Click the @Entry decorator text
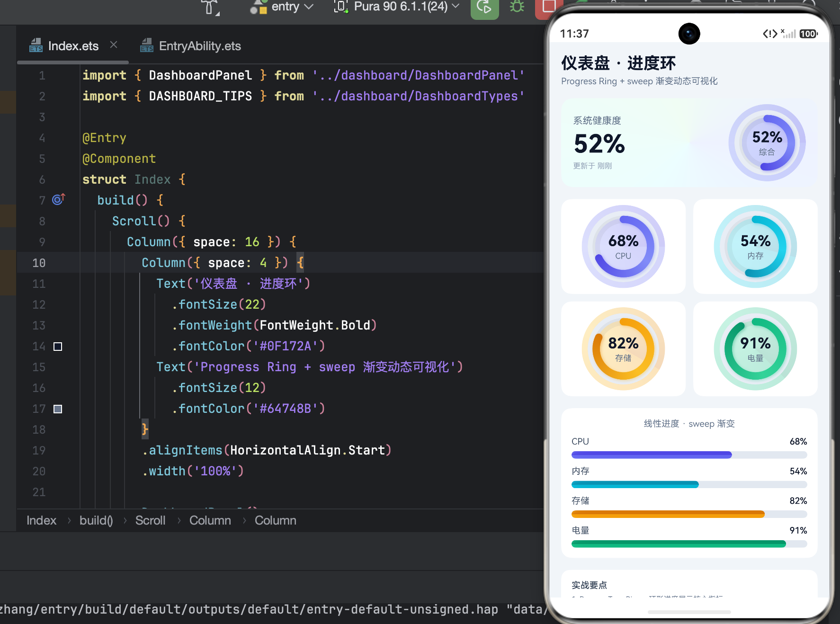This screenshot has width=840, height=624. click(x=104, y=138)
